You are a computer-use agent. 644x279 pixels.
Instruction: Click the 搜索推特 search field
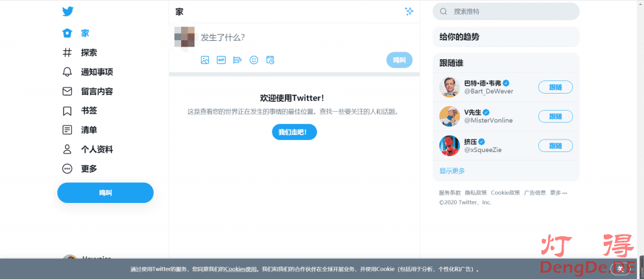(x=506, y=11)
